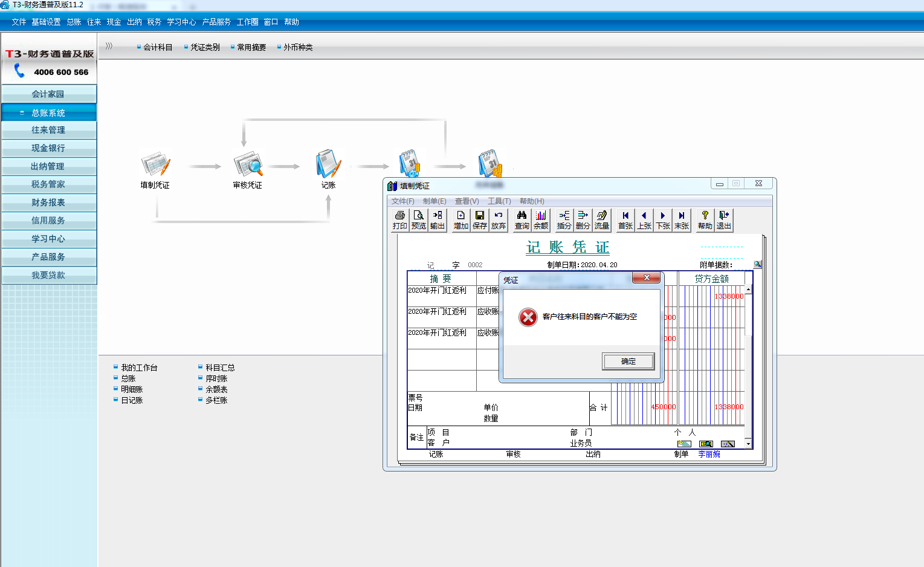Click the 李丽娴 preparer name
The image size is (924, 567).
click(x=709, y=454)
